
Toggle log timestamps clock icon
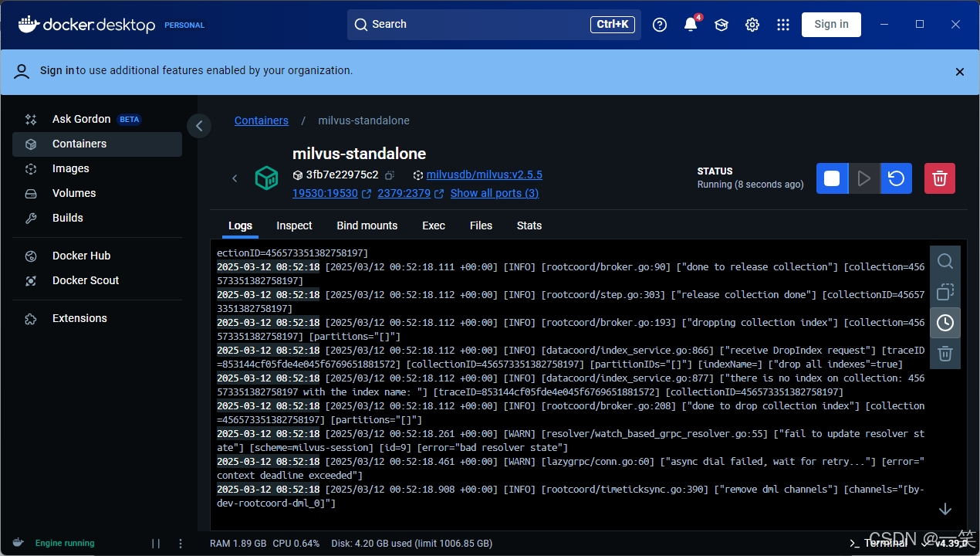(945, 323)
